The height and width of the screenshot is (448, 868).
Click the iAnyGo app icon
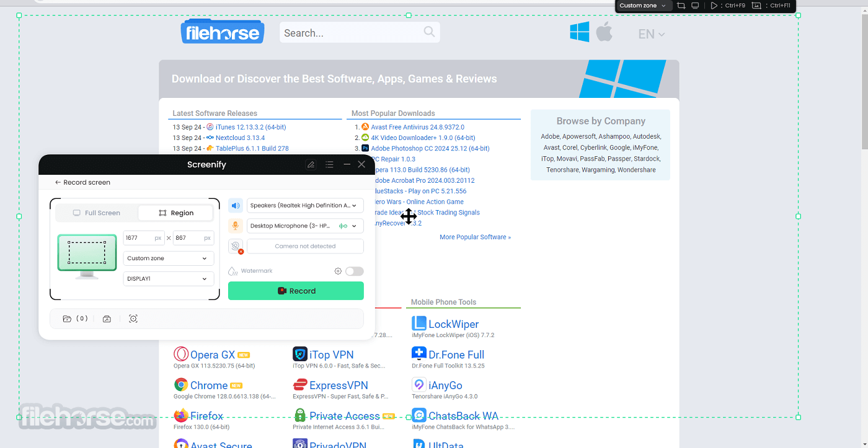[x=419, y=385]
